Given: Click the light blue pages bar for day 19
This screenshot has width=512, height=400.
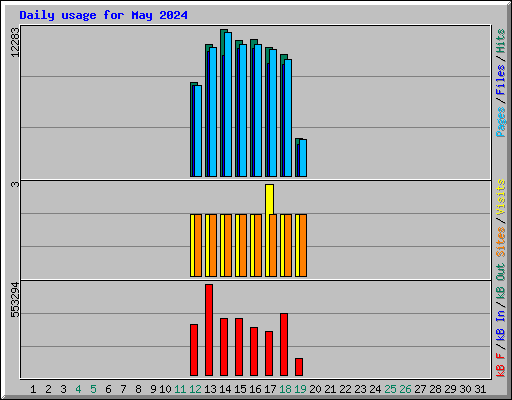Looking at the screenshot, I should click(x=303, y=158).
